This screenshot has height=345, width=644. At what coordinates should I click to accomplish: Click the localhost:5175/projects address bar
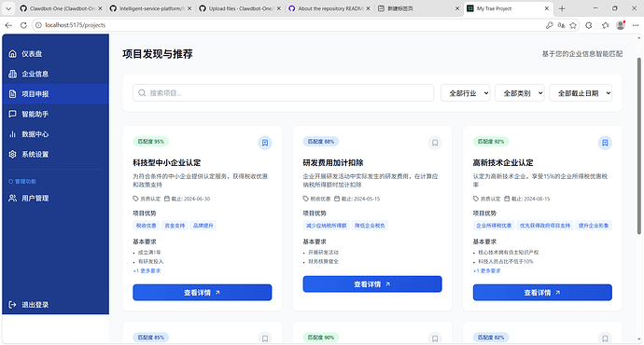click(287, 25)
